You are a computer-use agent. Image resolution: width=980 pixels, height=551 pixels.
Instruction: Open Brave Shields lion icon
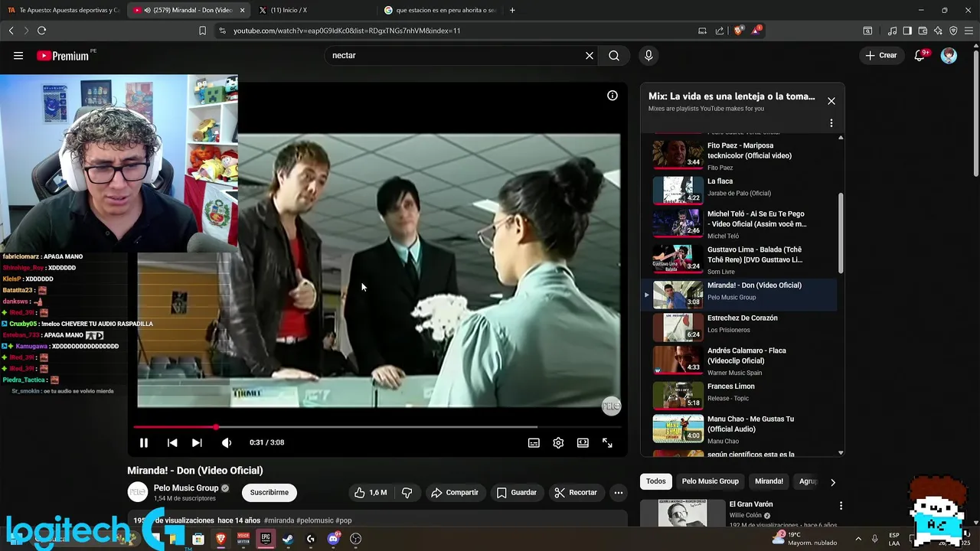point(738,31)
